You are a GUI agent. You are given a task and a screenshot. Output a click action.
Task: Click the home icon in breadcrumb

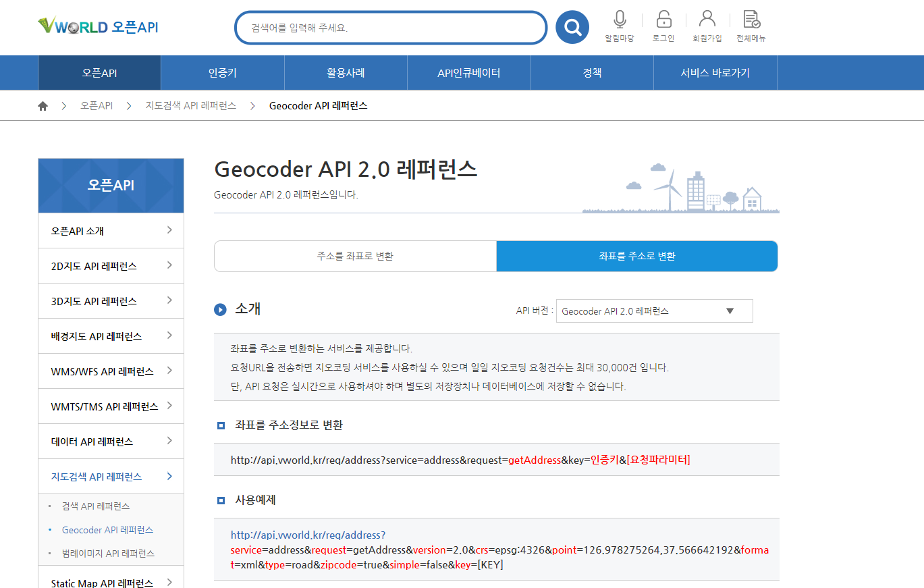tap(43, 106)
